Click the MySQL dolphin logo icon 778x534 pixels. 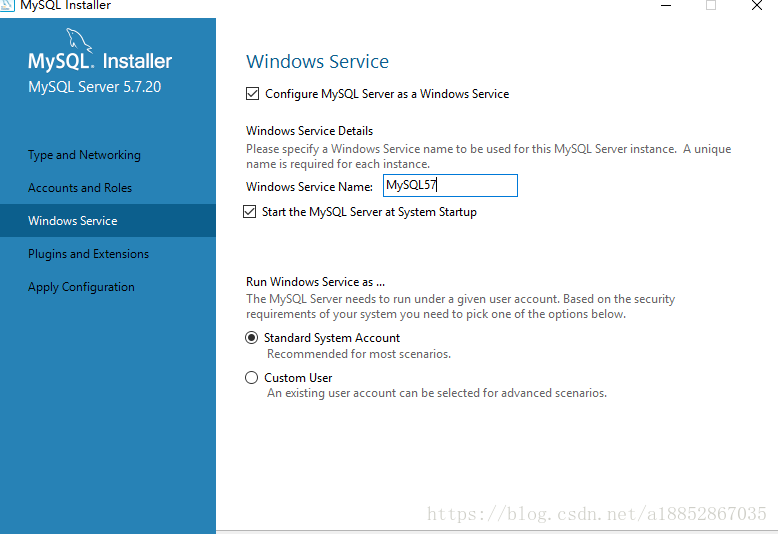click(79, 40)
